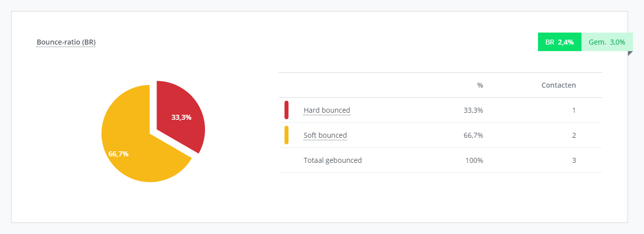Click the 66,7% label on the pie chart
The width and height of the screenshot is (644, 234).
118,154
